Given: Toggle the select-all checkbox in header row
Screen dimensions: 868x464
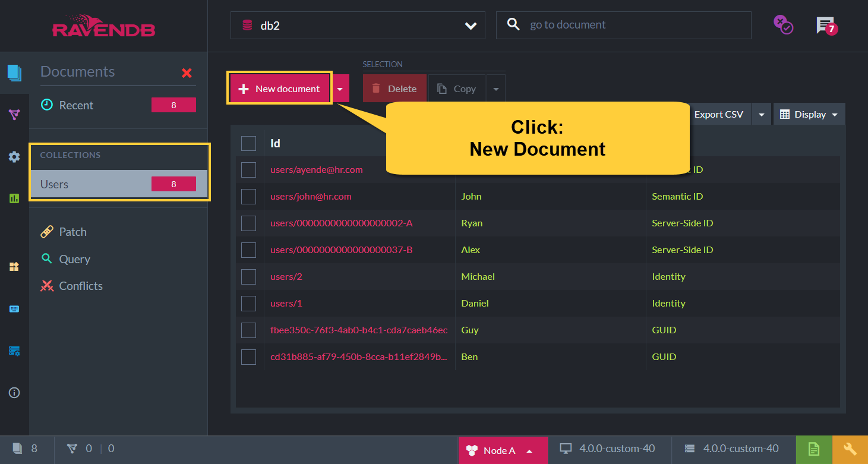Looking at the screenshot, I should point(248,143).
